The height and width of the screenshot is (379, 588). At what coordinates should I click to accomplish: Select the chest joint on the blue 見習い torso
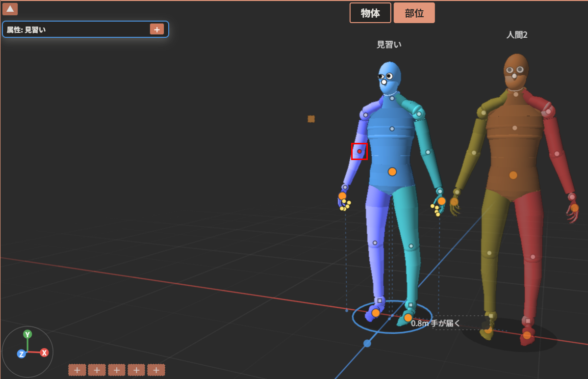tap(392, 129)
